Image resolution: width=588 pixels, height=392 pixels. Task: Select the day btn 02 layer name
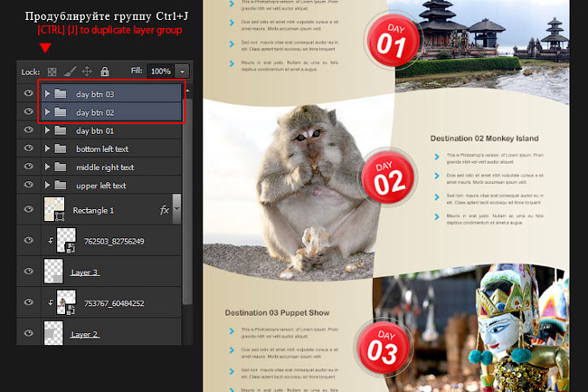coord(95,112)
